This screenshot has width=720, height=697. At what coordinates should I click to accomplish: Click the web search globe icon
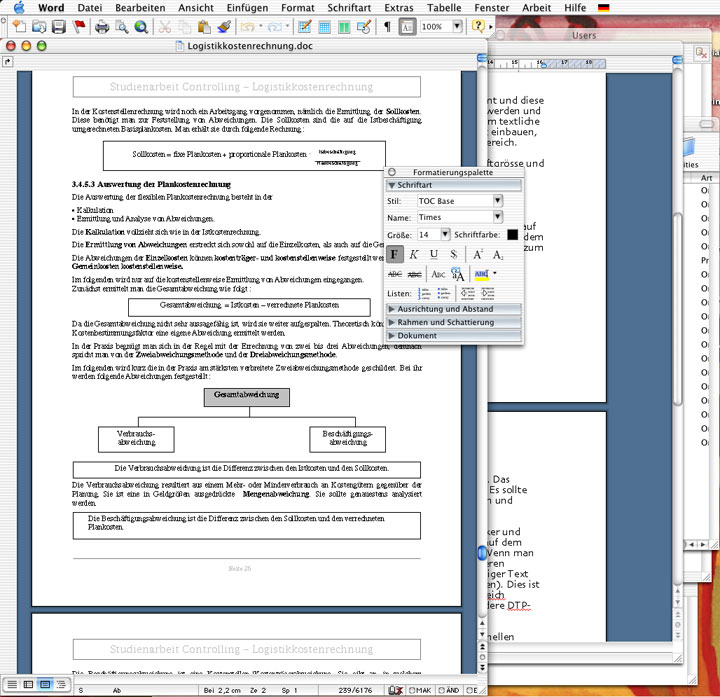click(x=141, y=27)
